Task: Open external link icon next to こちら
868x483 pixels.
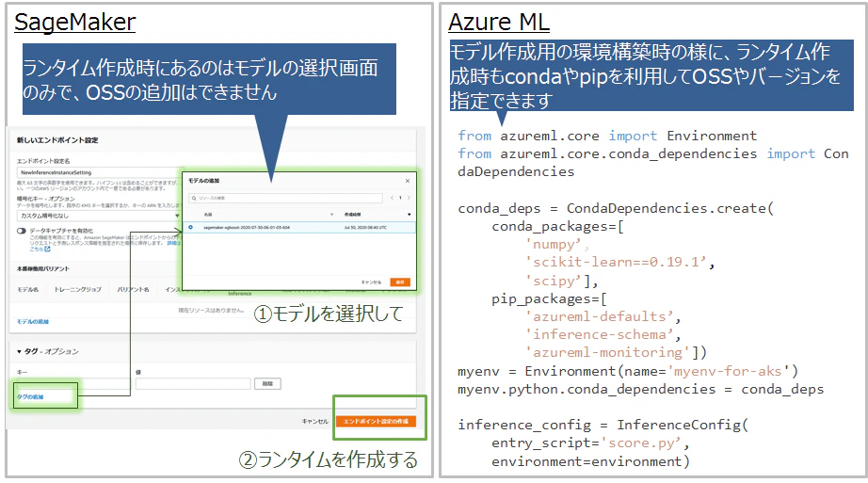Action: point(47,250)
